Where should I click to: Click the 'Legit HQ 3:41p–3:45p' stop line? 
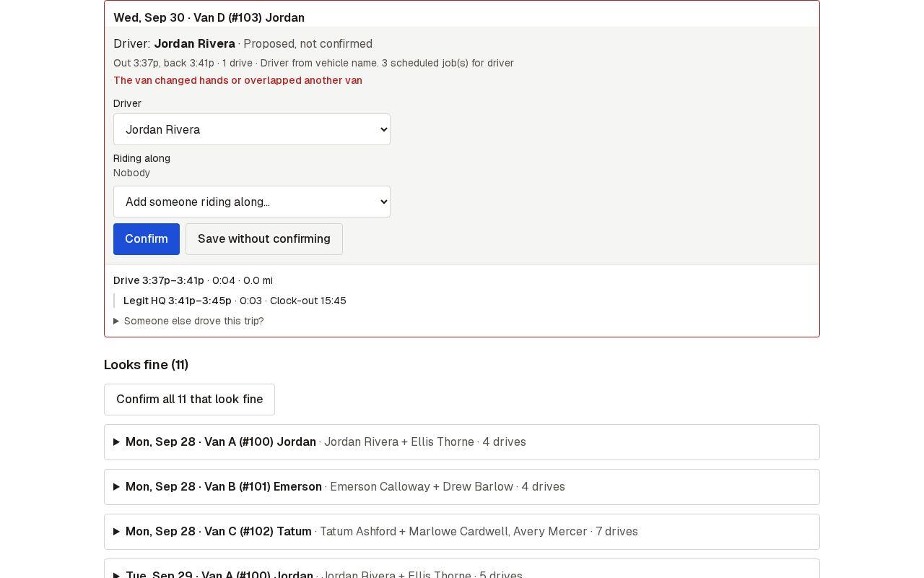tap(235, 301)
